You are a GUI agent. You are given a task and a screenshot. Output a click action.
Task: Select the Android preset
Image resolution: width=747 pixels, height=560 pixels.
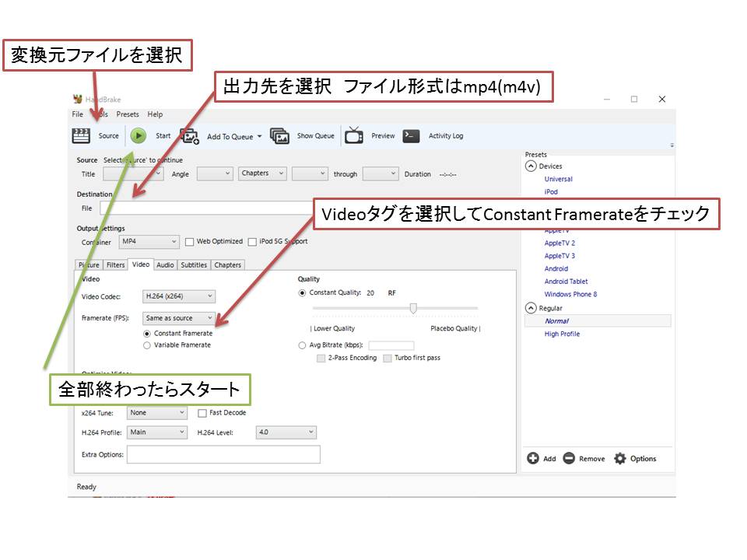click(x=556, y=269)
